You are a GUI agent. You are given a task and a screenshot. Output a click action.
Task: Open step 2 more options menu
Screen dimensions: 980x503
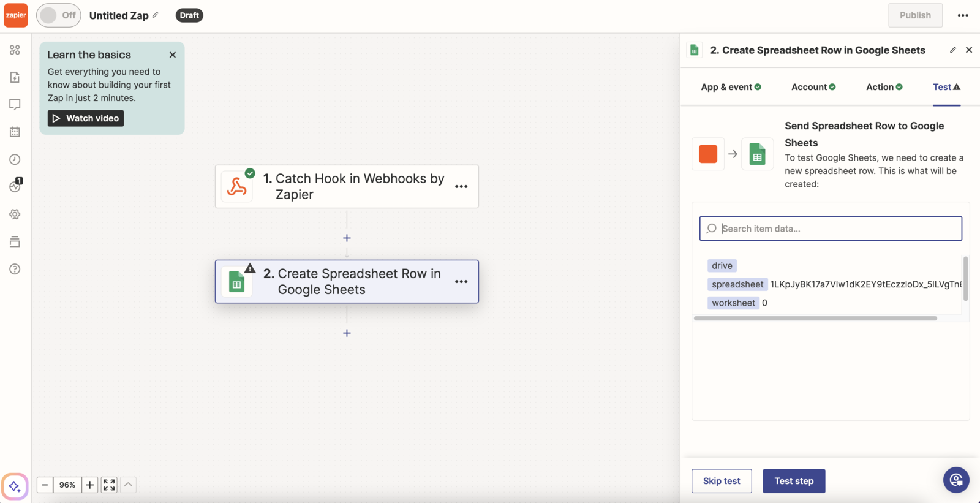[461, 282]
